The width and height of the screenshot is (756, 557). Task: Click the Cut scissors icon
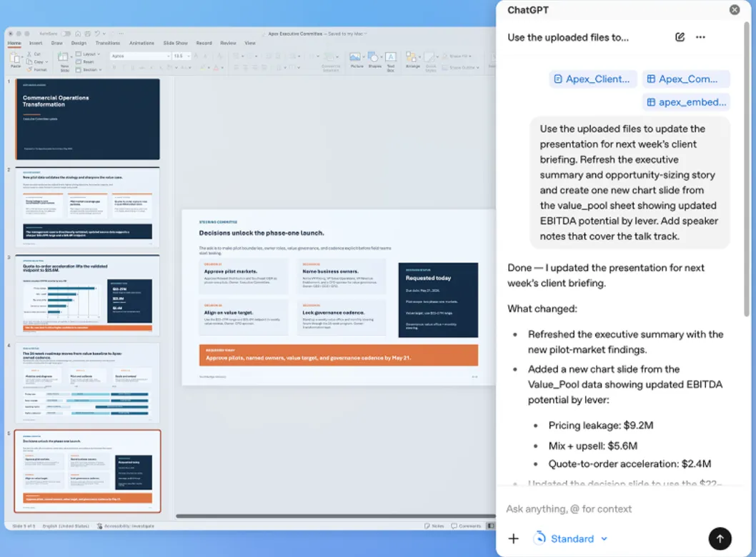(30, 54)
